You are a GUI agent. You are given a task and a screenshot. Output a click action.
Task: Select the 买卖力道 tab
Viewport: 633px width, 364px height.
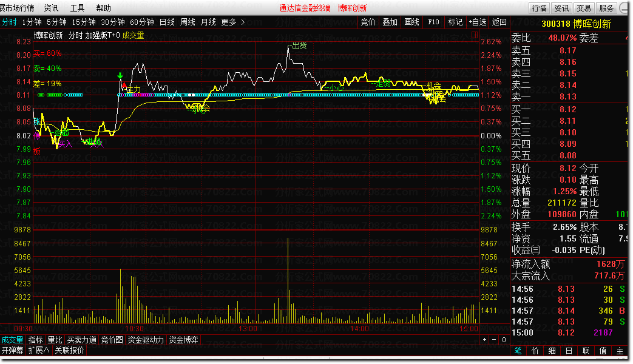point(81,340)
